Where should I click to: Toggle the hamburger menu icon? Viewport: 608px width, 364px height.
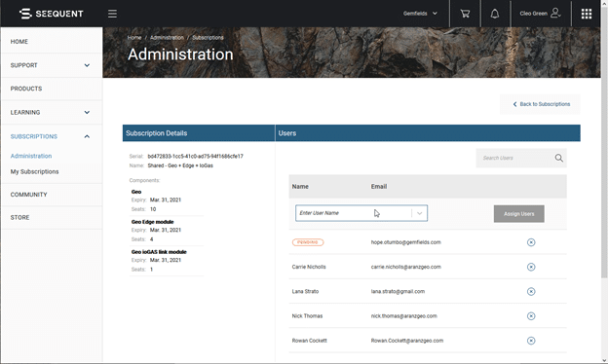pyautogui.click(x=112, y=14)
